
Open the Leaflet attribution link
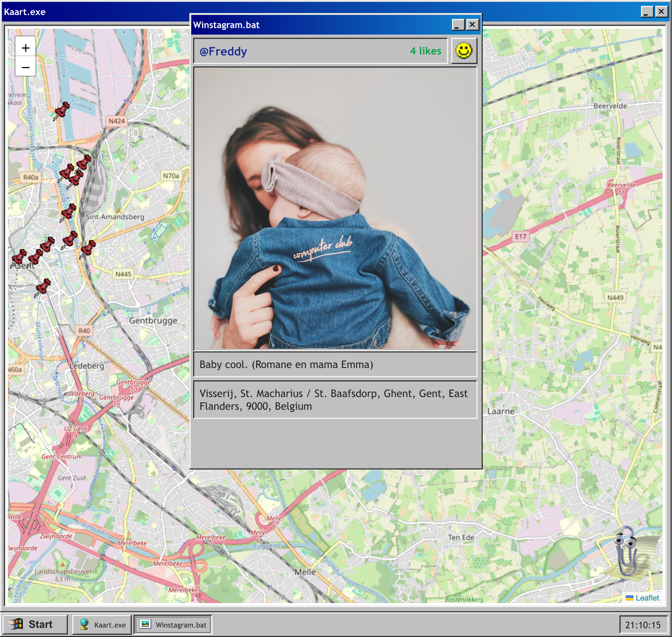point(647,598)
